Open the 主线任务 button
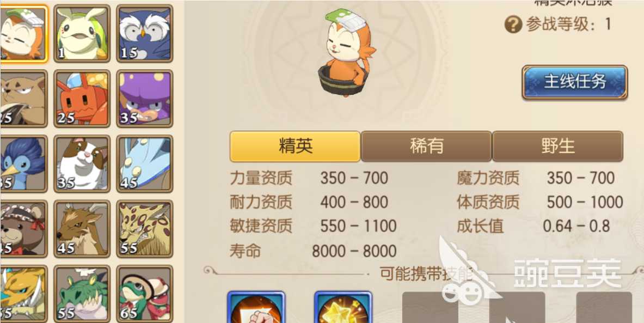 (x=575, y=82)
